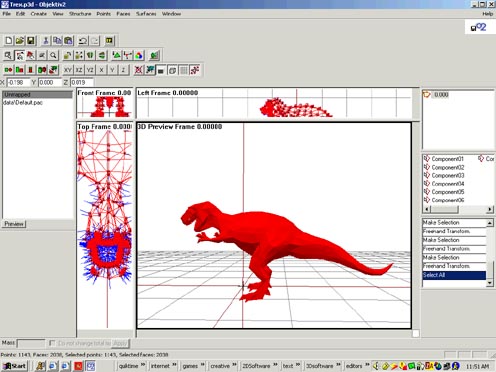Click the magnifier zoom tool icon
Viewport: 496px width, 372px height.
53,55
